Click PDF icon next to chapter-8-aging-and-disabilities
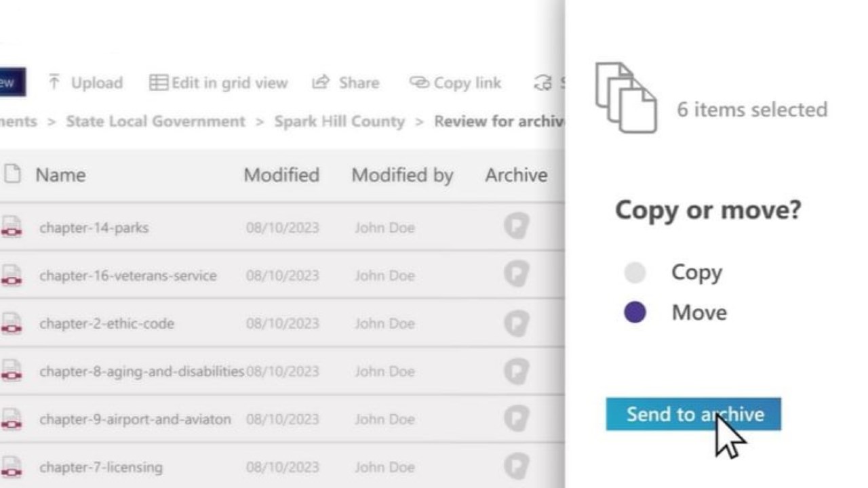 12,371
